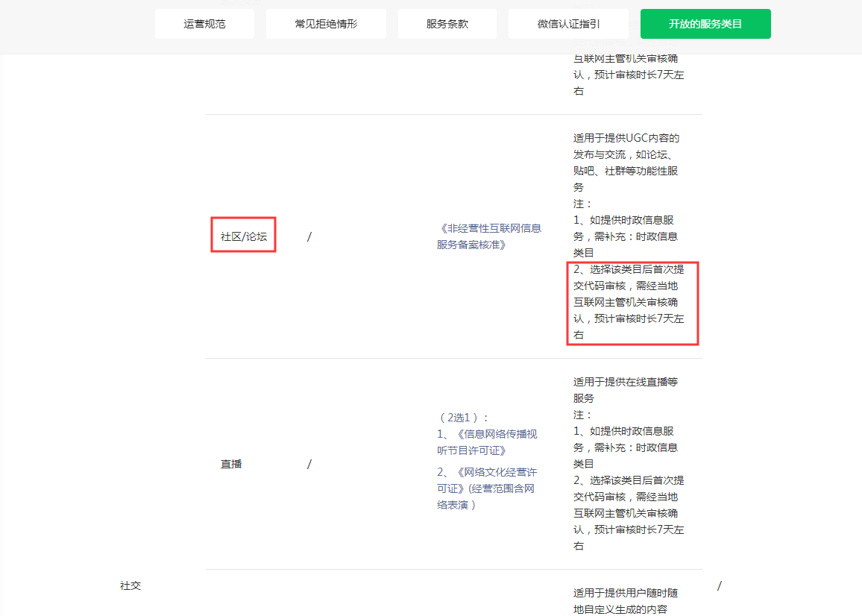Click the 社交 top-level category label
Image resolution: width=862 pixels, height=616 pixels.
[x=130, y=585]
